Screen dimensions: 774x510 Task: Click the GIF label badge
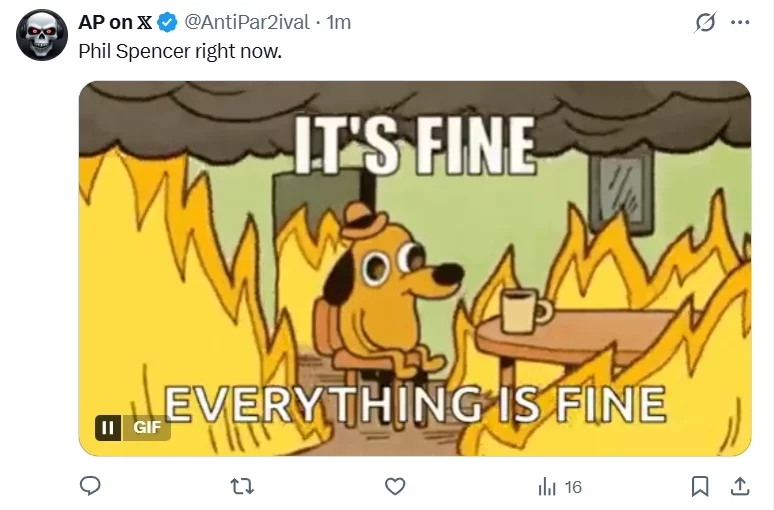147,428
